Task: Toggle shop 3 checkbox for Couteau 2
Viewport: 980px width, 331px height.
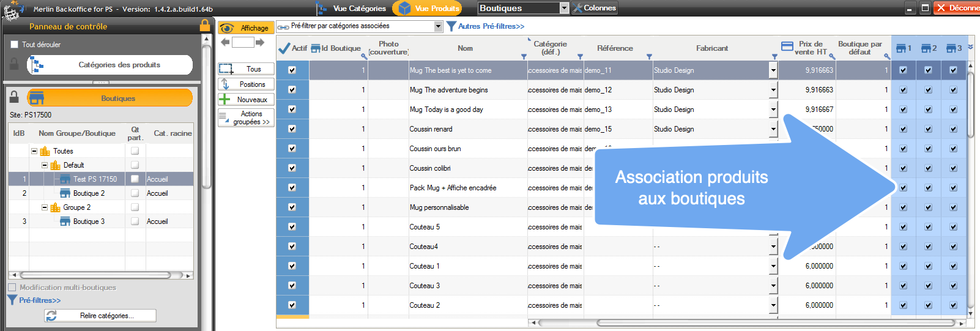Action: (953, 305)
